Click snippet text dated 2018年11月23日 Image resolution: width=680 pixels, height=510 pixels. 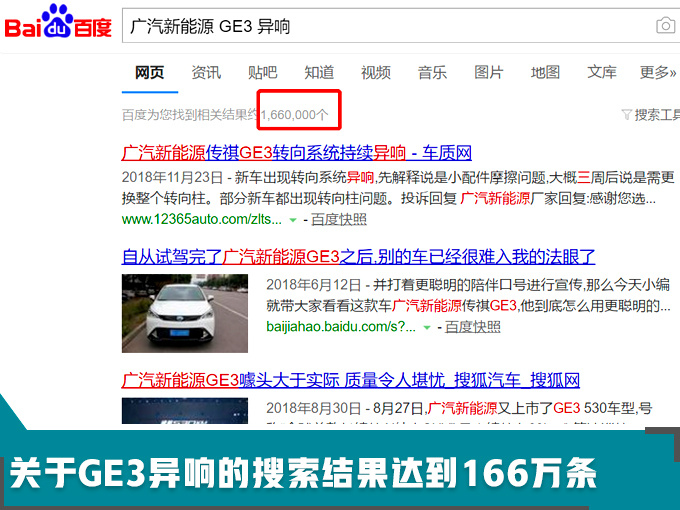pos(398,188)
